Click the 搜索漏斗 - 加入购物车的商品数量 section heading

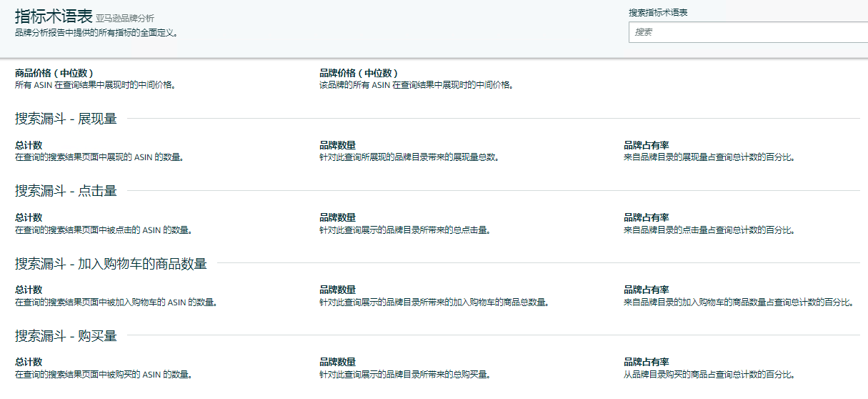111,264
